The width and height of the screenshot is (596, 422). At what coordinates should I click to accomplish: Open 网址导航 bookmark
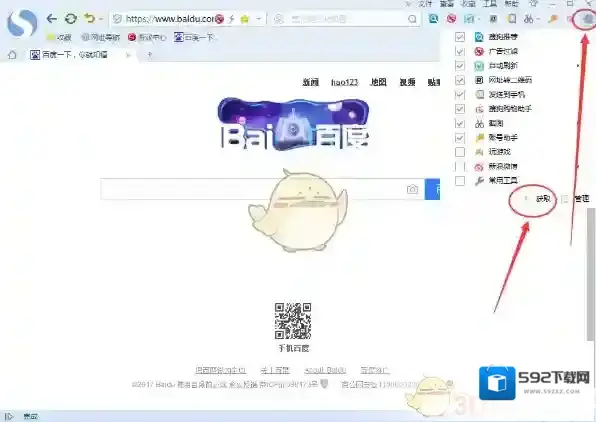tap(101, 37)
